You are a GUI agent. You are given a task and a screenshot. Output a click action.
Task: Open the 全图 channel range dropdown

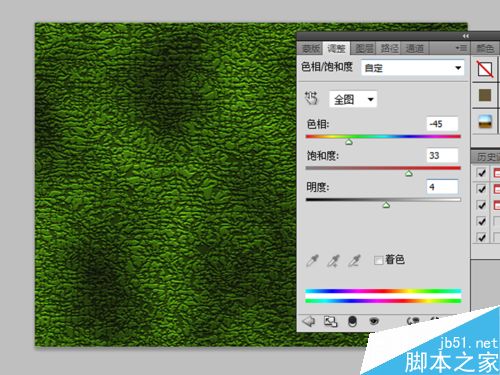(353, 99)
